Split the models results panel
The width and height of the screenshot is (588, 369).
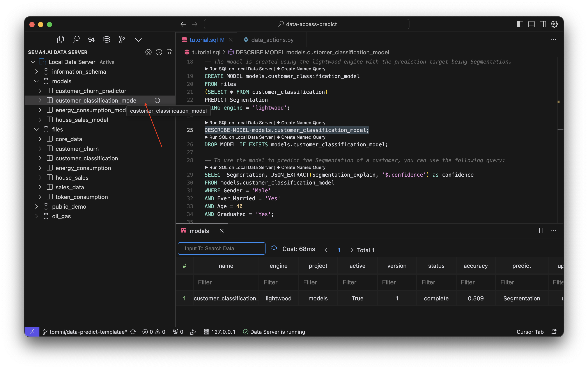point(542,231)
